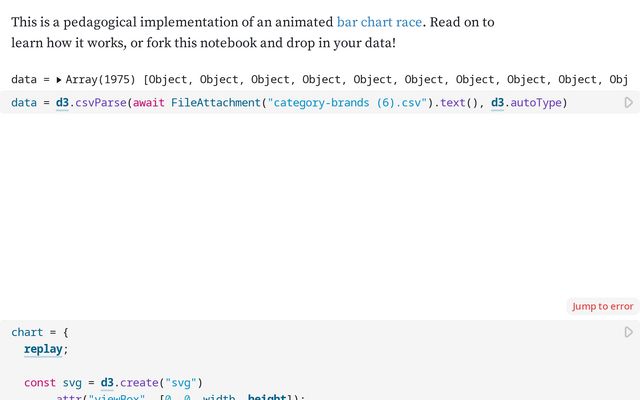Run the chart cell with play icon
Image resolution: width=640 pixels, height=400 pixels.
(x=628, y=332)
